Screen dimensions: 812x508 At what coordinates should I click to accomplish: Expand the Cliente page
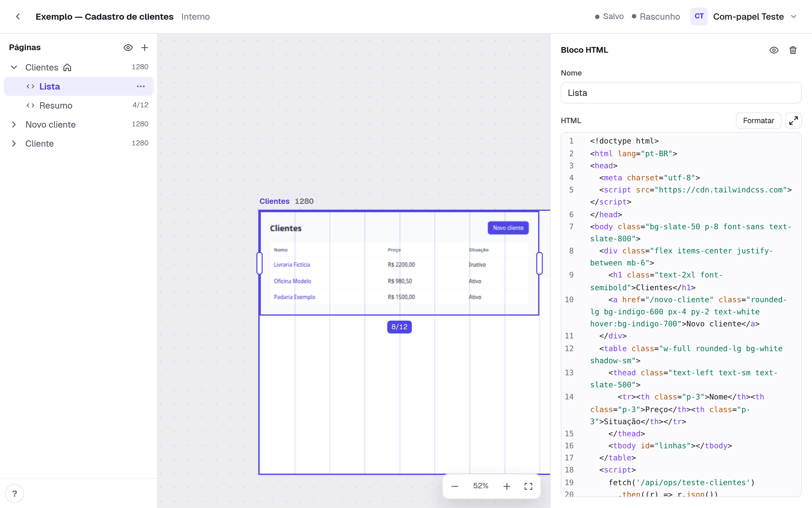tap(14, 144)
